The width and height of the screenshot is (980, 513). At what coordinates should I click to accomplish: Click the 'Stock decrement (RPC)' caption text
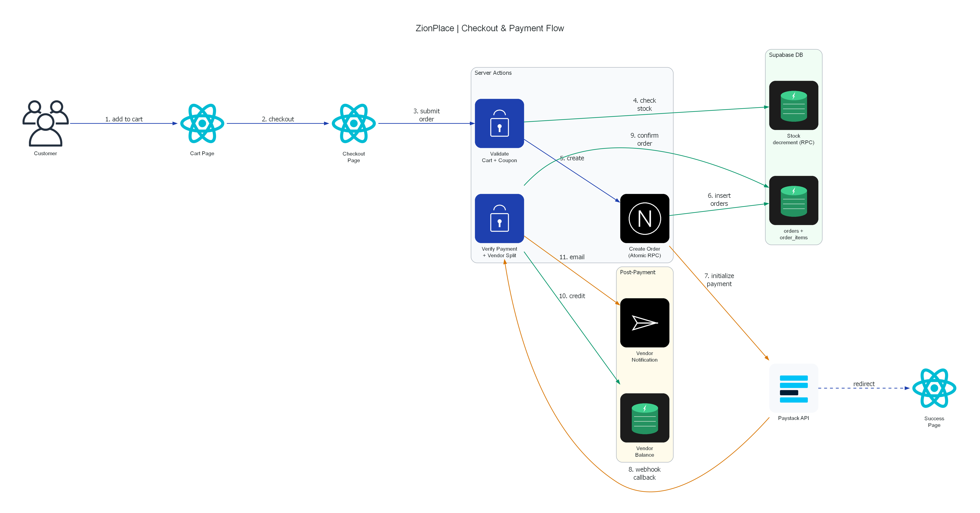(794, 139)
